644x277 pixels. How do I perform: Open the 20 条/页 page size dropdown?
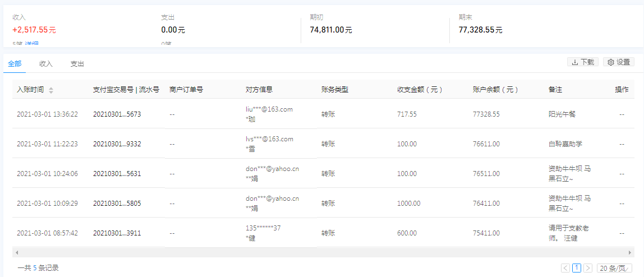[614, 268]
